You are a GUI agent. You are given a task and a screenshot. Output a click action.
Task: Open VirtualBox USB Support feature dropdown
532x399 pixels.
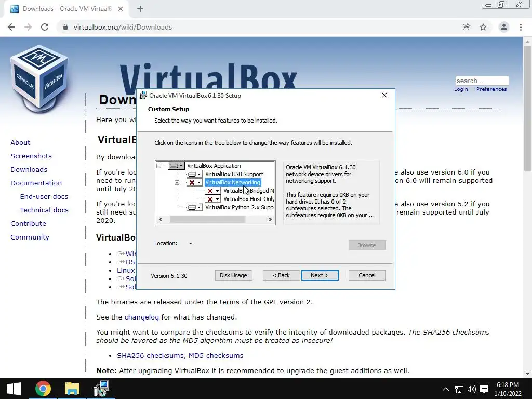(x=195, y=174)
